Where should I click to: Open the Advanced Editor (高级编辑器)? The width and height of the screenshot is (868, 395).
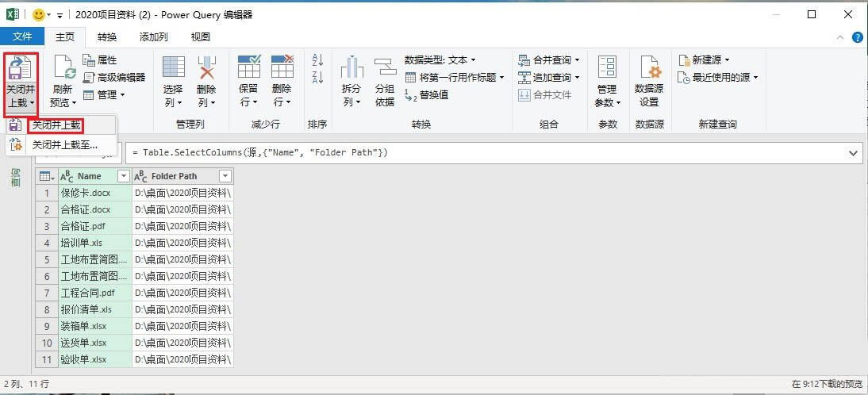pyautogui.click(x=114, y=78)
